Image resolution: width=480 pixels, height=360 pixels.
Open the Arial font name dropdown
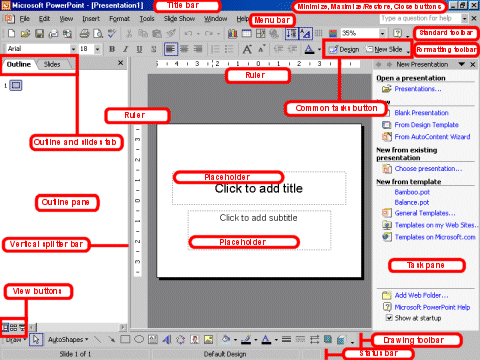point(73,49)
